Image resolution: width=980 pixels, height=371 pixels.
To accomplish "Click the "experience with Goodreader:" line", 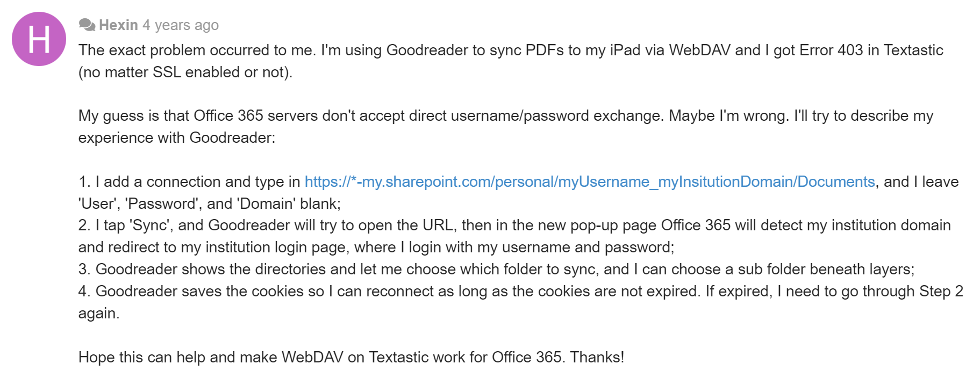I will click(x=176, y=137).
